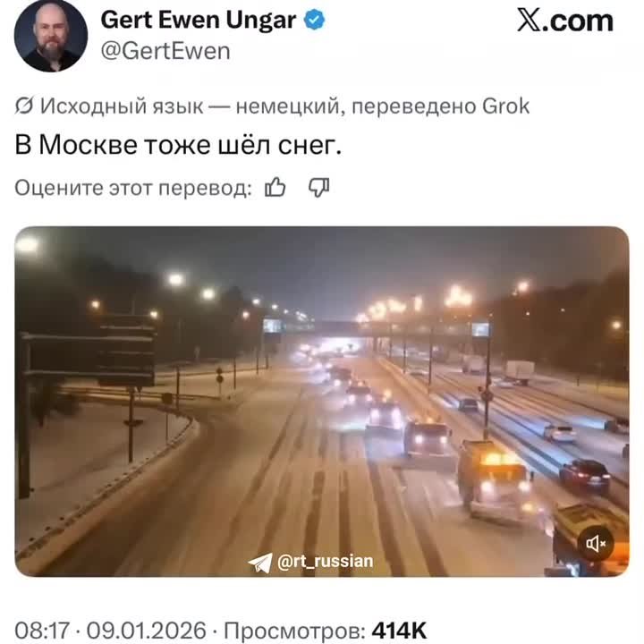Open the 414K views count
Screen dimensions: 644x644
pos(399,631)
